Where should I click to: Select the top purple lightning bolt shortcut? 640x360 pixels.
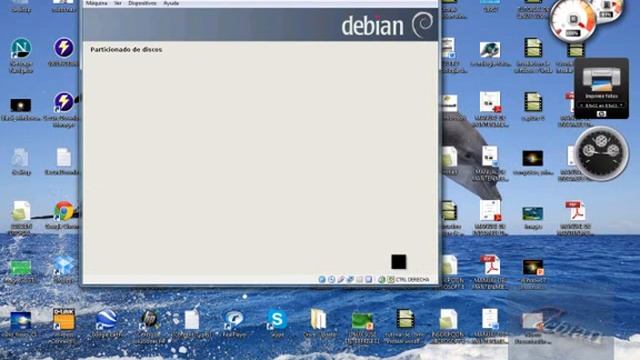coord(64,48)
